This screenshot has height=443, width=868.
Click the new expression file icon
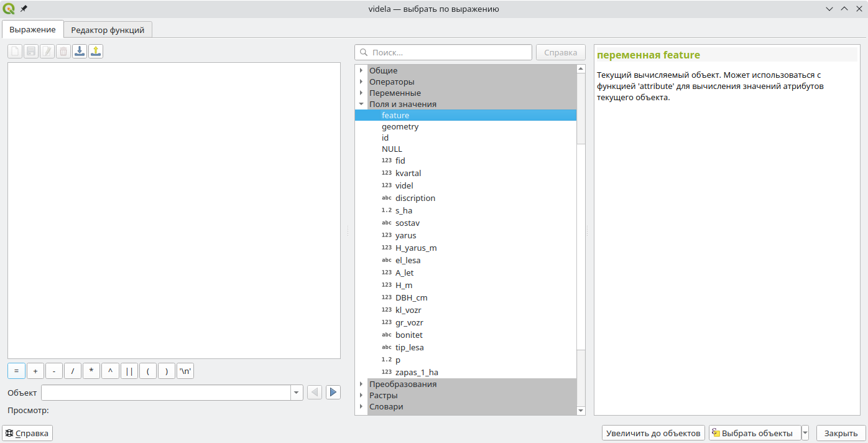(15, 52)
